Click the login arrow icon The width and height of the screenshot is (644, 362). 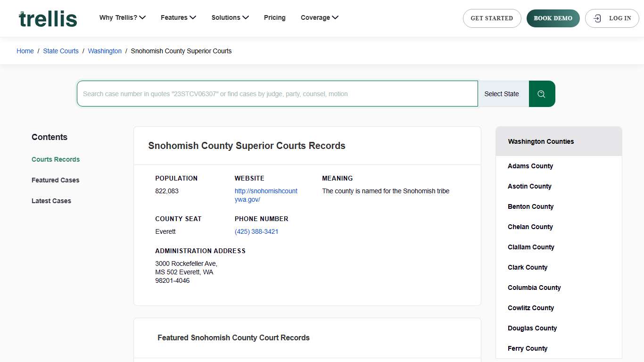(x=597, y=18)
